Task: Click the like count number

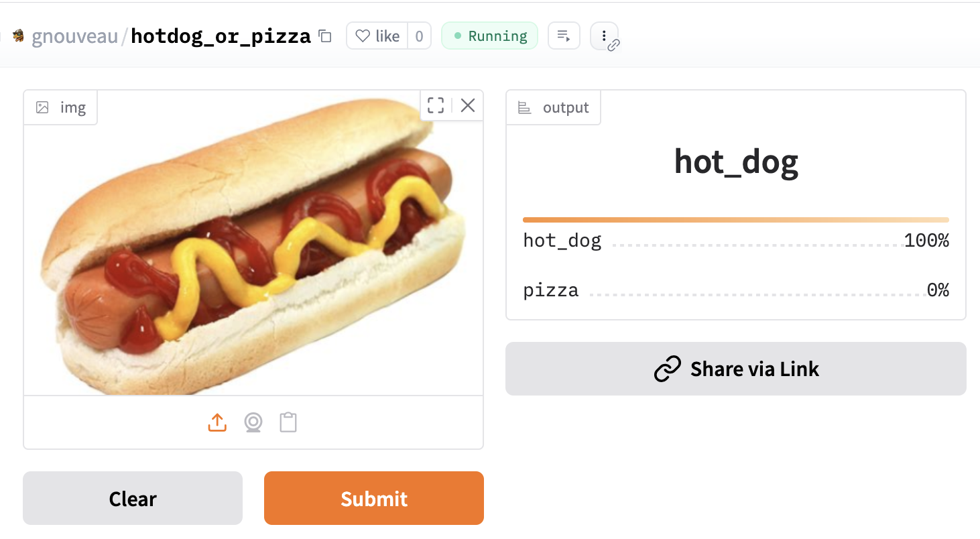Action: [419, 36]
